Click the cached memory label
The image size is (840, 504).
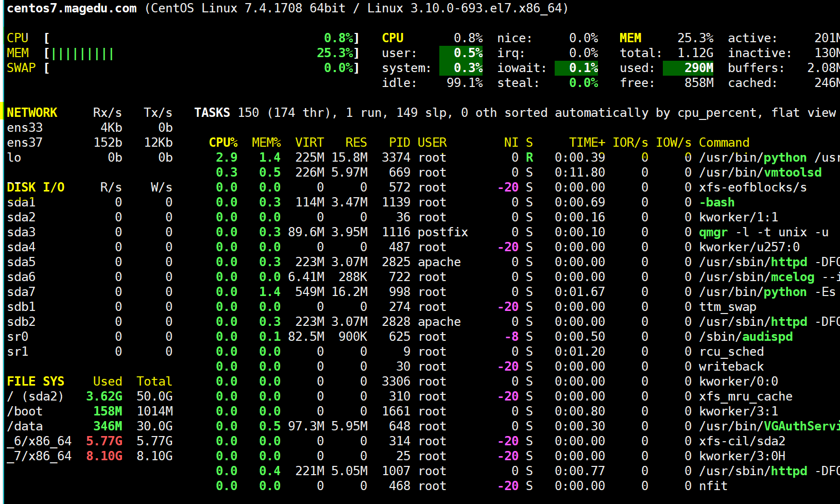coord(752,83)
